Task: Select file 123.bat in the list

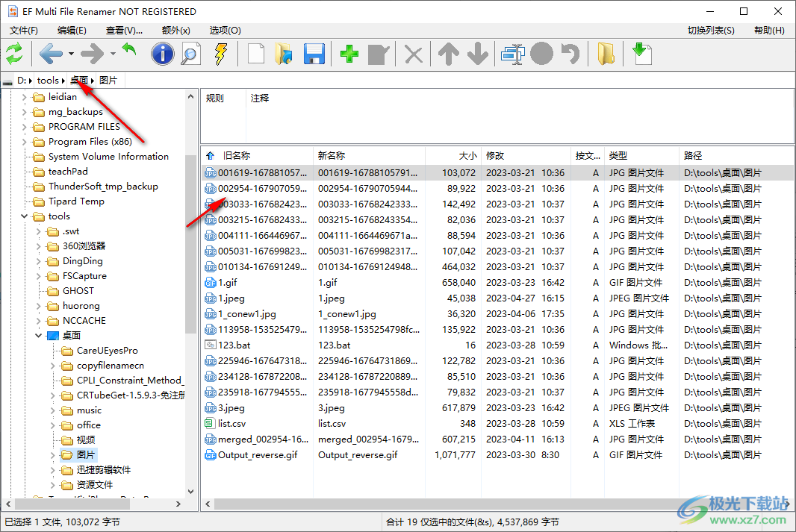Action: coord(234,345)
